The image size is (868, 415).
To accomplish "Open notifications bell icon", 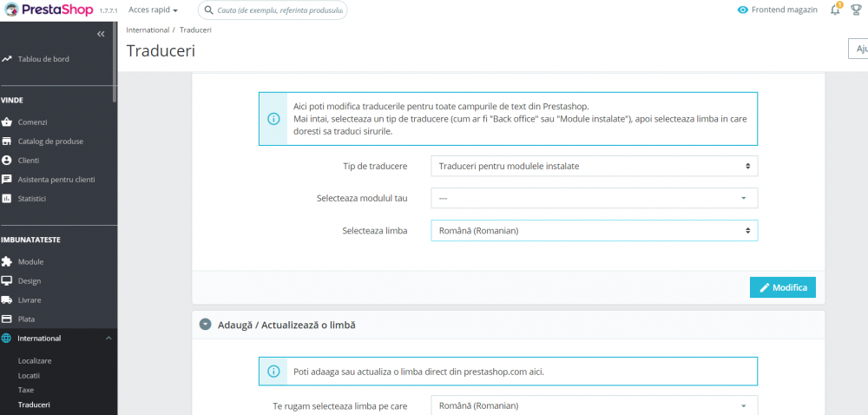I will pyautogui.click(x=835, y=10).
